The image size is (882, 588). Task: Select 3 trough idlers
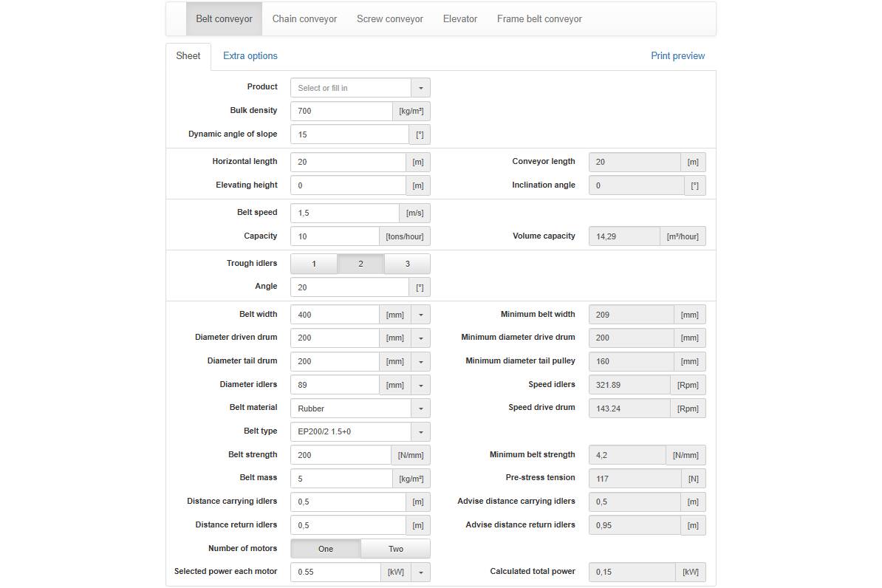point(407,264)
